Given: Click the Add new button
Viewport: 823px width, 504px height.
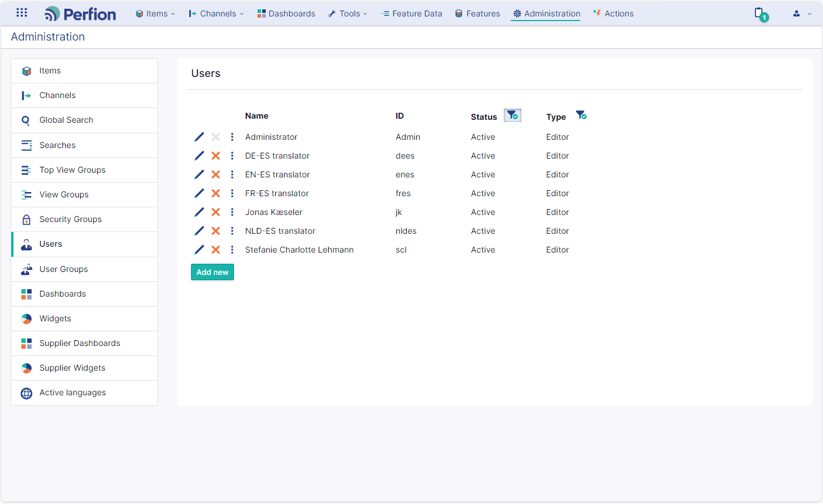Looking at the screenshot, I should [212, 272].
